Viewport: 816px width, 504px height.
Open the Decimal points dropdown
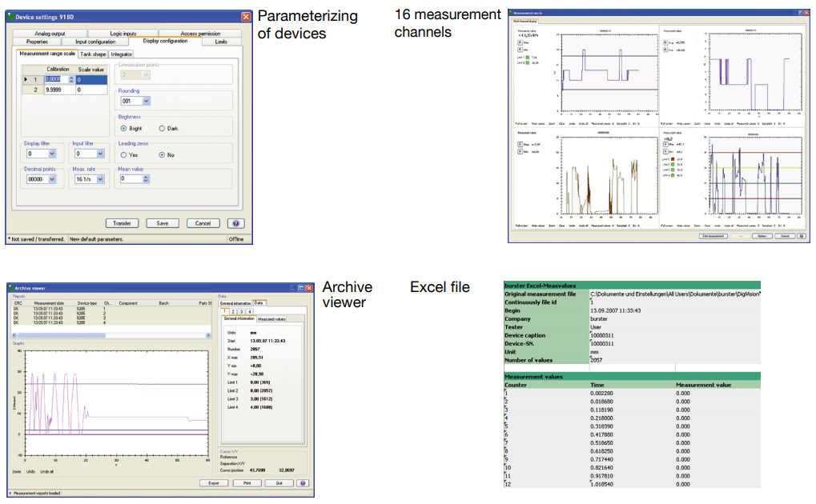52,179
